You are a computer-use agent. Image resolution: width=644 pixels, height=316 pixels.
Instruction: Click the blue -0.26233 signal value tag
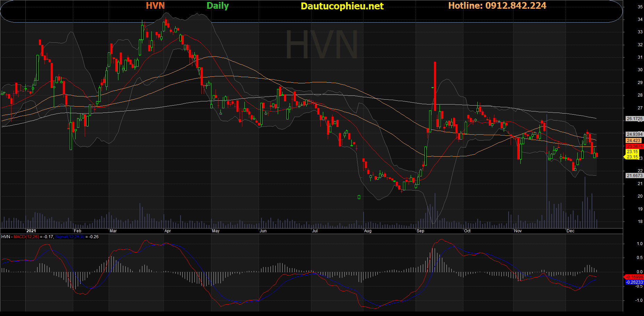click(x=634, y=282)
